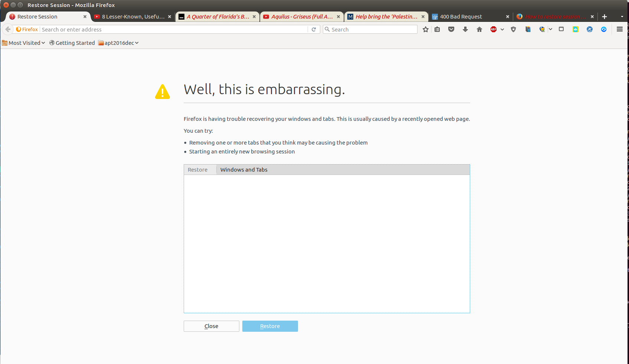The height and width of the screenshot is (364, 629).
Task: Open the Most Visited bookmarks dropdown
Action: pyautogui.click(x=23, y=43)
